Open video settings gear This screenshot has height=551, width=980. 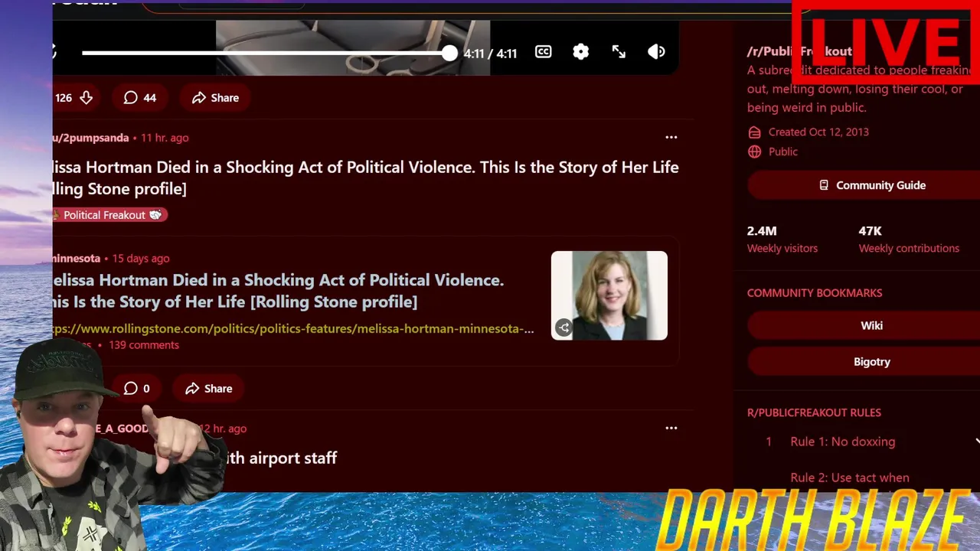coord(581,52)
